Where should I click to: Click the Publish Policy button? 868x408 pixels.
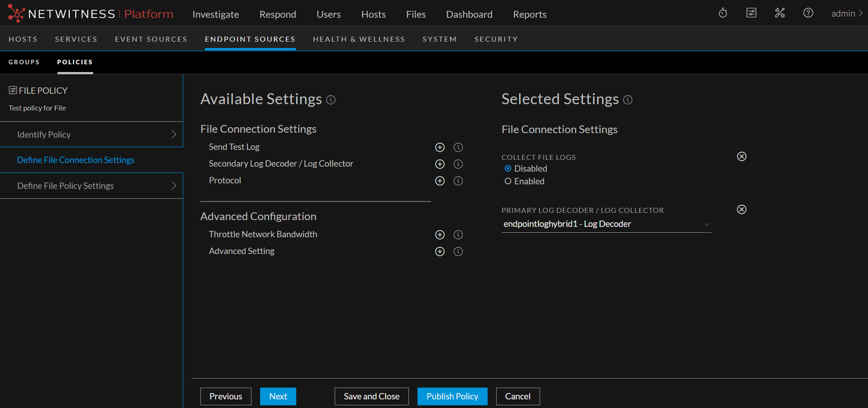[452, 396]
